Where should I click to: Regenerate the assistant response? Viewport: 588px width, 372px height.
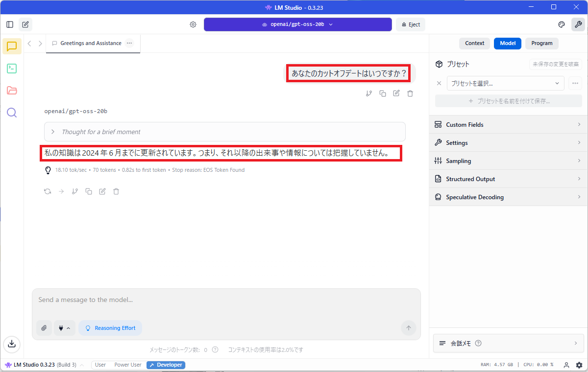point(48,191)
